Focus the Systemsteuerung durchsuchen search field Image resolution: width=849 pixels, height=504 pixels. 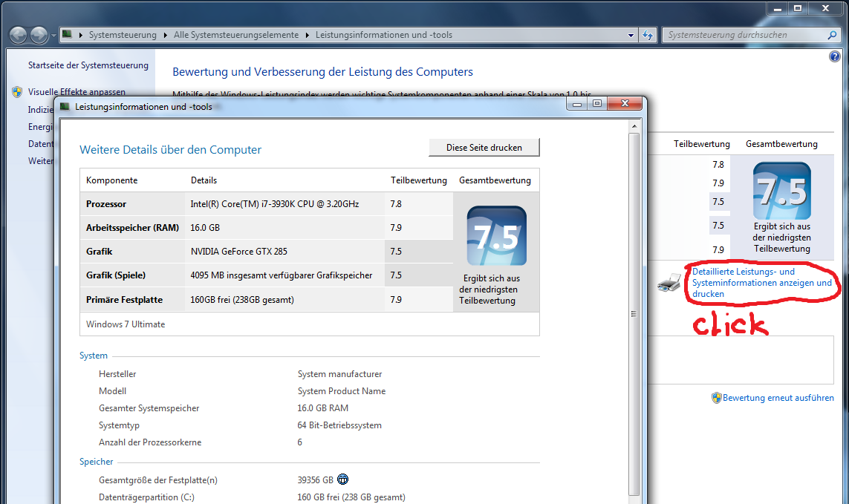pos(743,35)
